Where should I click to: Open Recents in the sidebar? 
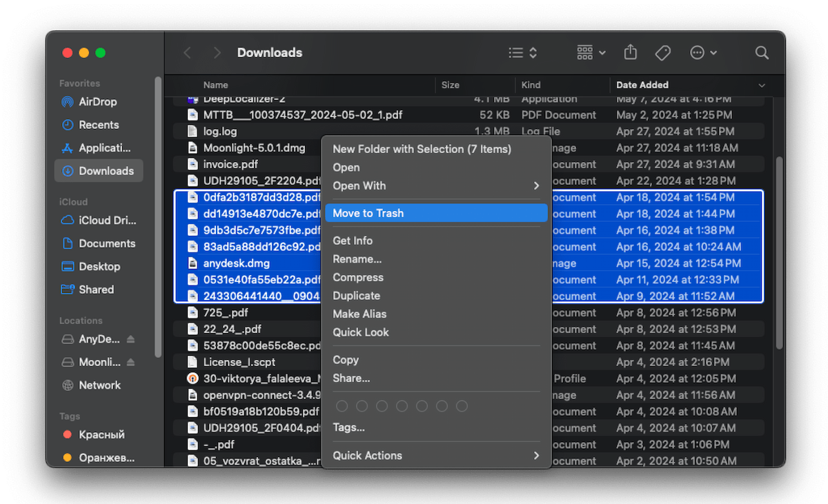click(x=98, y=125)
